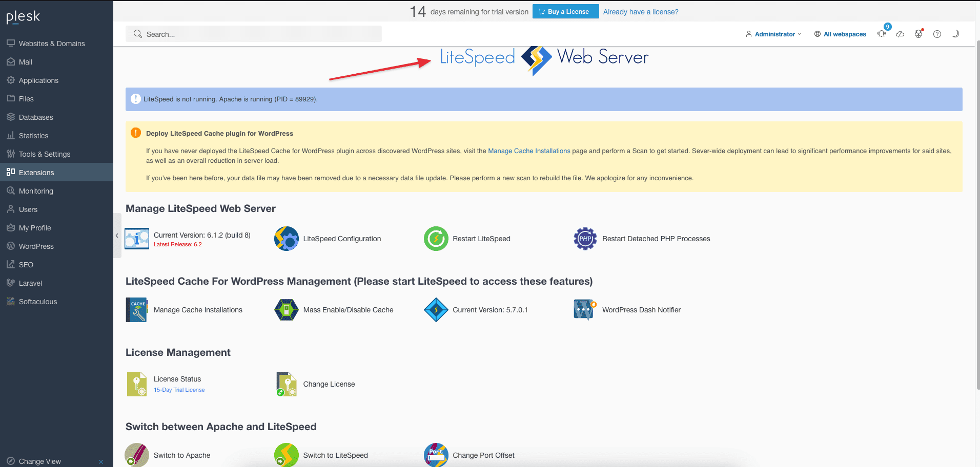Follow the Manage Cache Installations link in notice
Screen dimensions: 980x467
[x=528, y=151]
